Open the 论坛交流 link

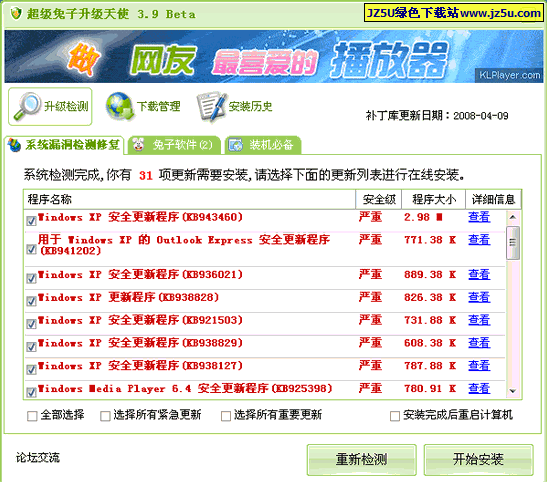tap(38, 457)
